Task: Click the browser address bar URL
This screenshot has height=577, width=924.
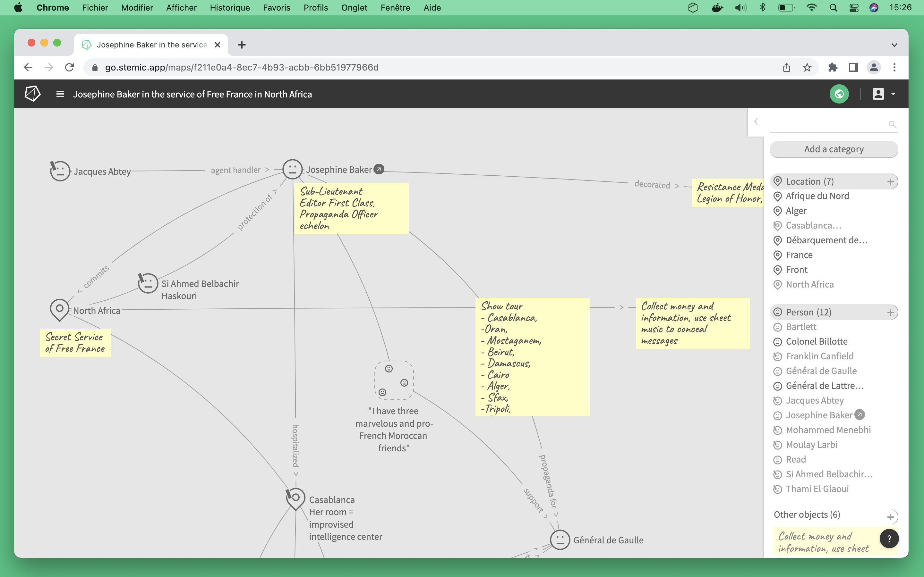Action: 242,68
